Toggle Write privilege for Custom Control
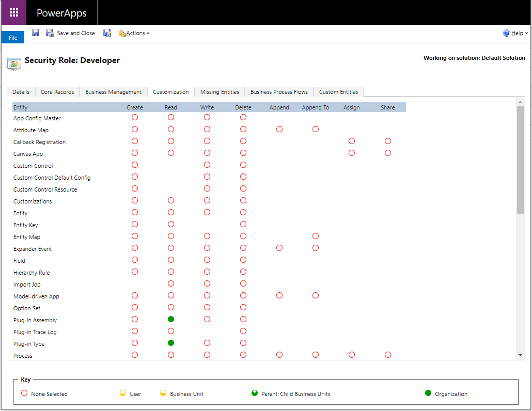 (207, 165)
